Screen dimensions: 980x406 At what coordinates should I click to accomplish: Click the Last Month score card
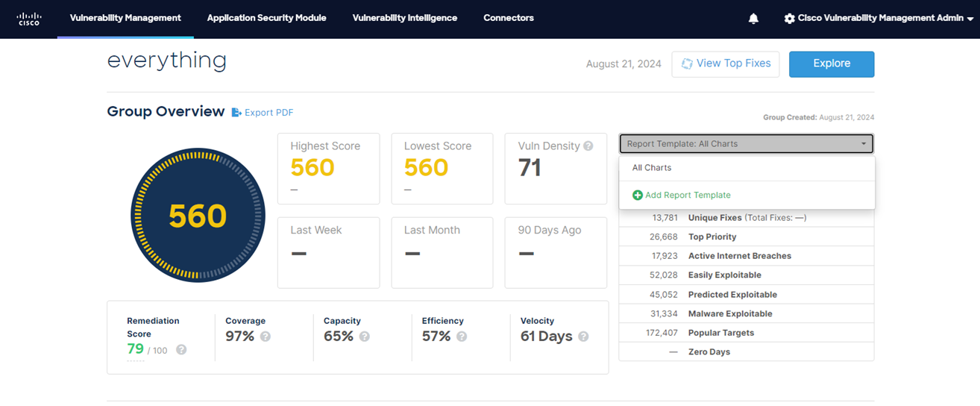(x=442, y=253)
